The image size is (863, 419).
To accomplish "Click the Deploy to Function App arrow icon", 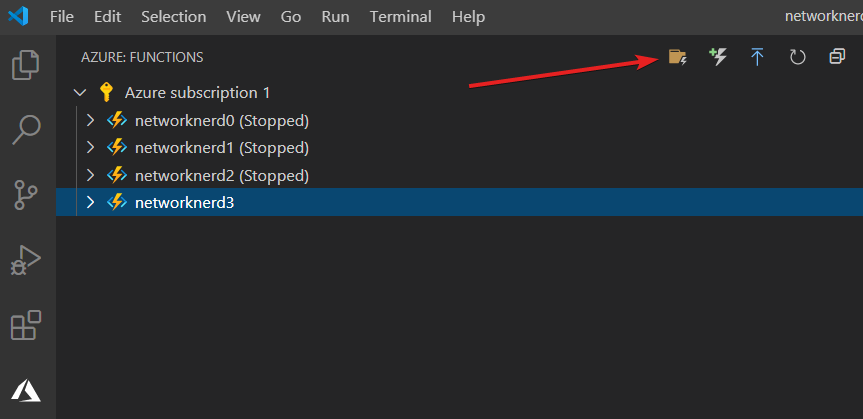I will point(757,57).
